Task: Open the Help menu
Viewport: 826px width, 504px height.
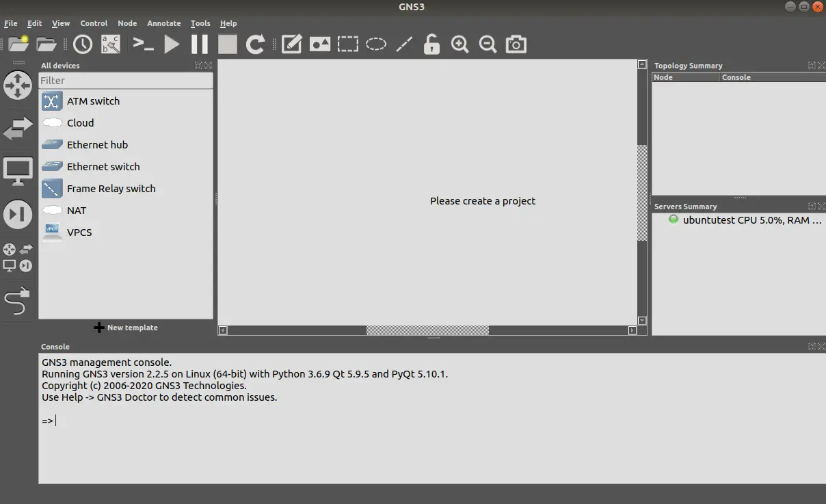Action: [x=228, y=23]
